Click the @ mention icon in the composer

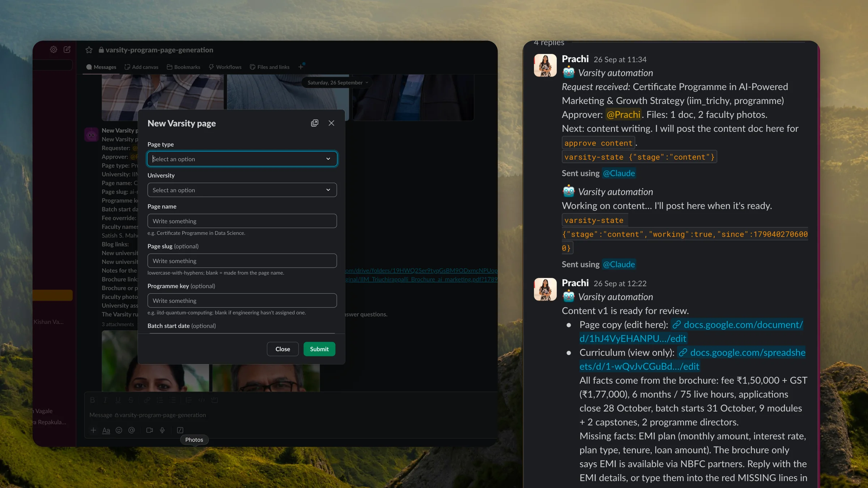pos(132,430)
